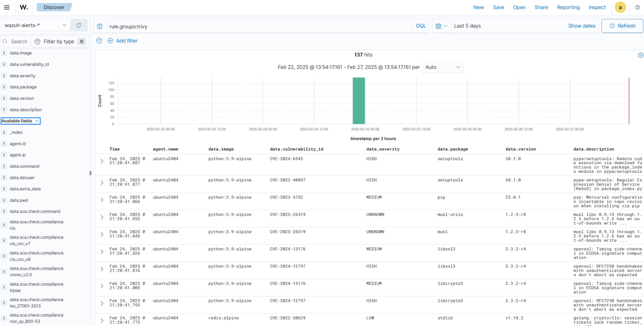Image resolution: width=644 pixels, height=326 pixels.
Task: Click the filter icon in Filter by type
Action: point(37,42)
